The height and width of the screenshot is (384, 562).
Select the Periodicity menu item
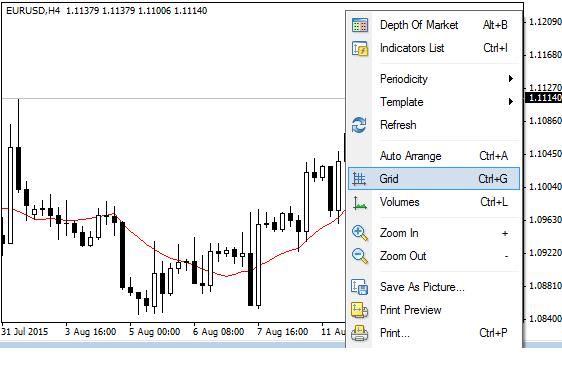(434, 79)
